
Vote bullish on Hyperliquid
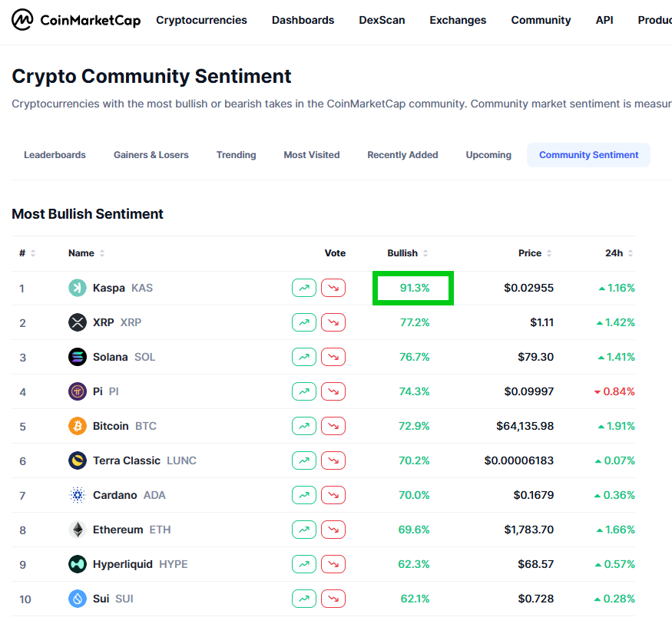pos(304,564)
